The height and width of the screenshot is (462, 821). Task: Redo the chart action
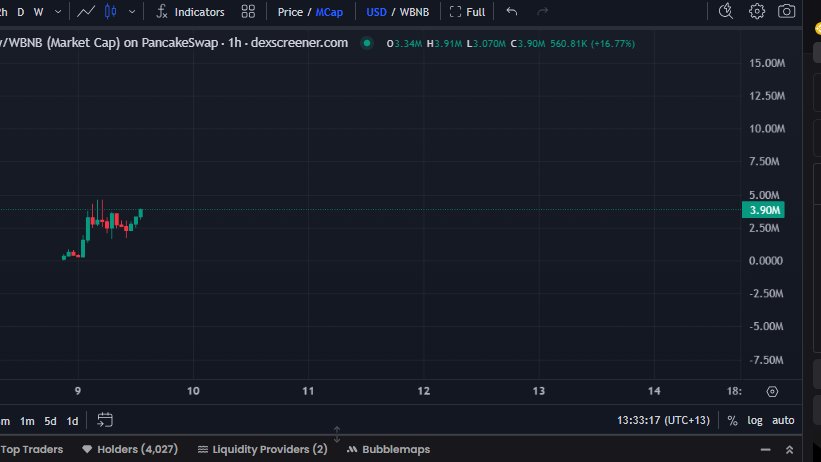point(542,12)
